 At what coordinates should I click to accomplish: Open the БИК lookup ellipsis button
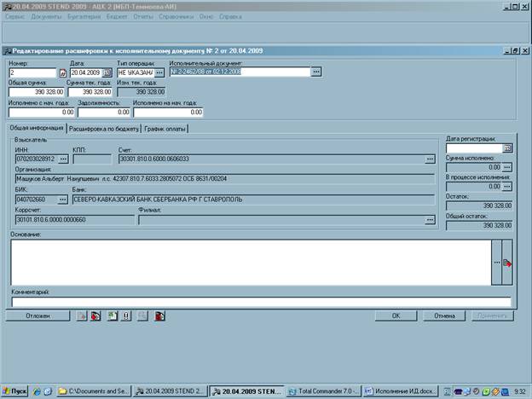(62, 199)
